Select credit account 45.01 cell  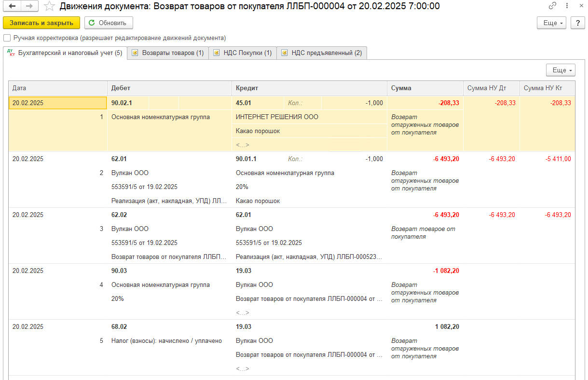pyautogui.click(x=258, y=103)
